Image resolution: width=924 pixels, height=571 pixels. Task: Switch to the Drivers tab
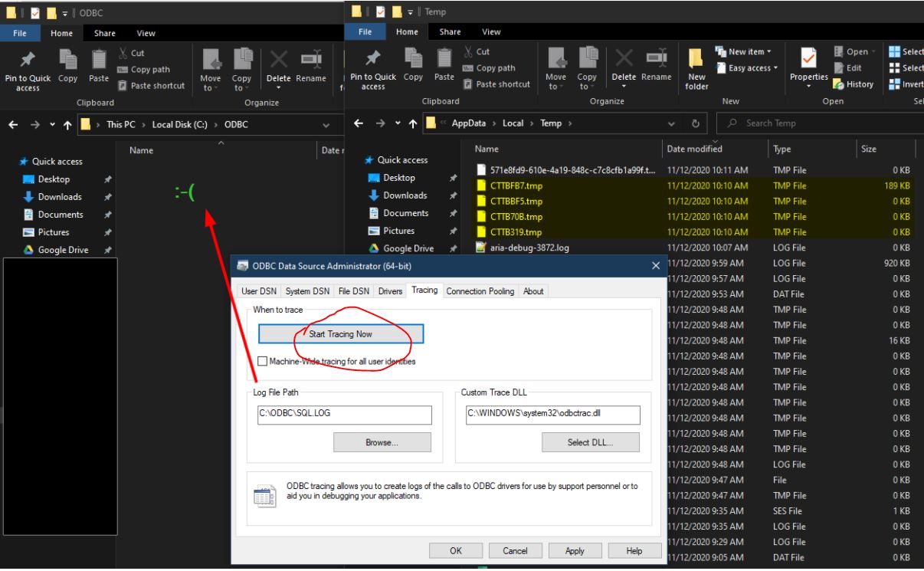390,291
